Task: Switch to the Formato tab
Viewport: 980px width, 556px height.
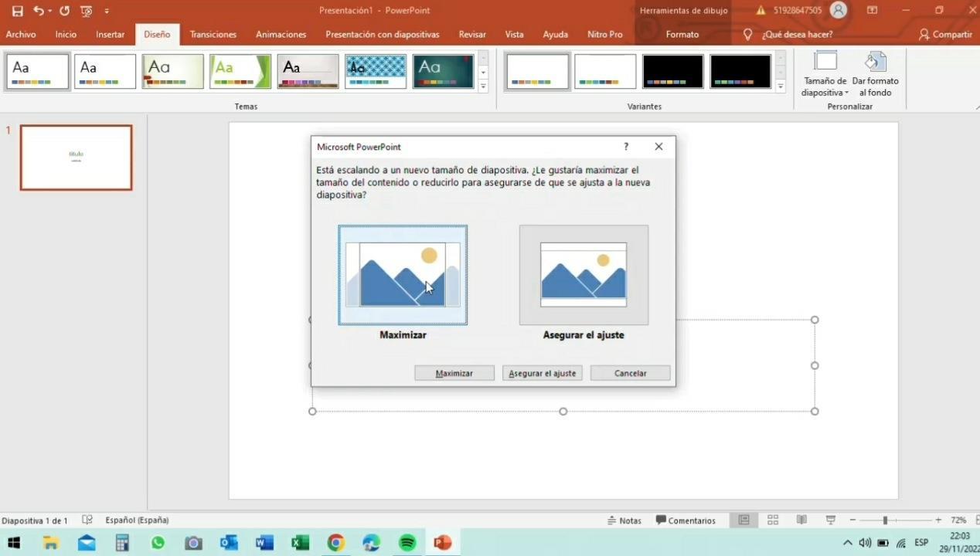Action: point(682,35)
